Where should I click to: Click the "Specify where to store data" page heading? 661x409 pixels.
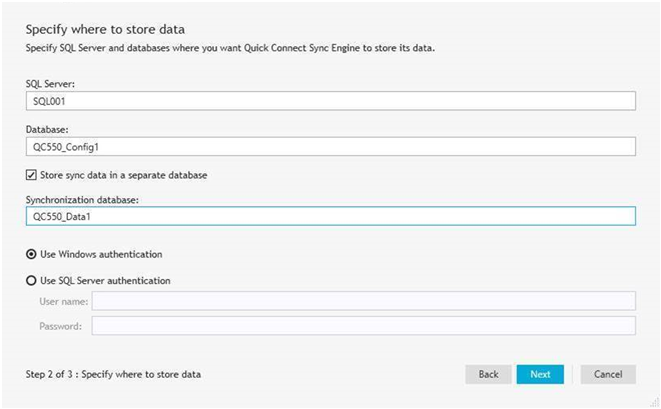coord(105,30)
